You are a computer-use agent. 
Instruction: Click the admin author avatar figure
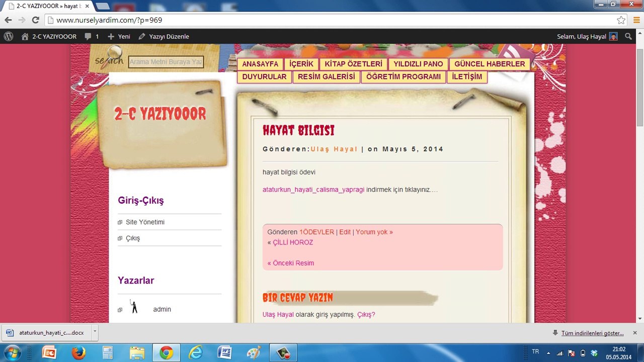(x=134, y=307)
